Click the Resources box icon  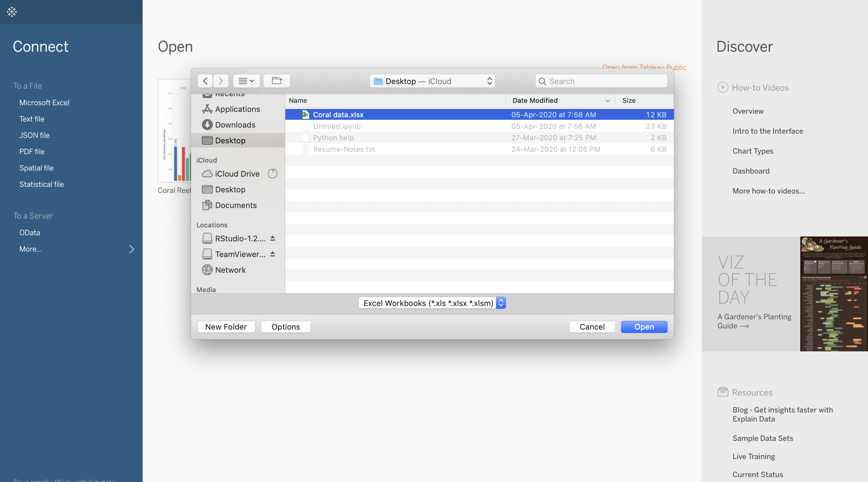pos(722,392)
